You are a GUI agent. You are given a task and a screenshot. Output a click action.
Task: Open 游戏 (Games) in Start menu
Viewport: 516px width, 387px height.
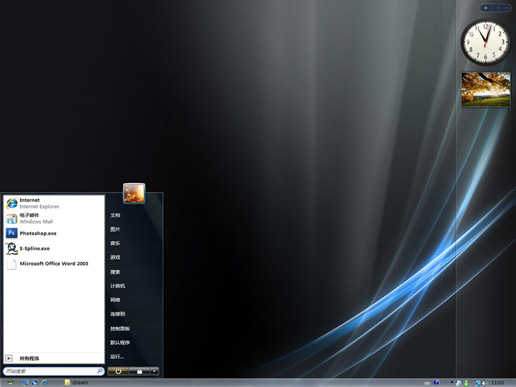point(115,257)
